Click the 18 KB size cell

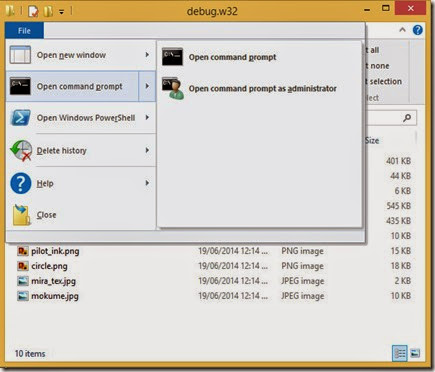point(400,266)
